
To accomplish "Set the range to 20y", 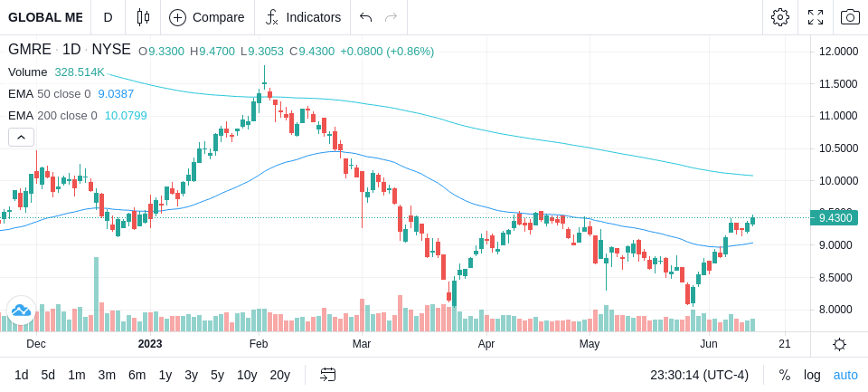I will pyautogui.click(x=279, y=375).
